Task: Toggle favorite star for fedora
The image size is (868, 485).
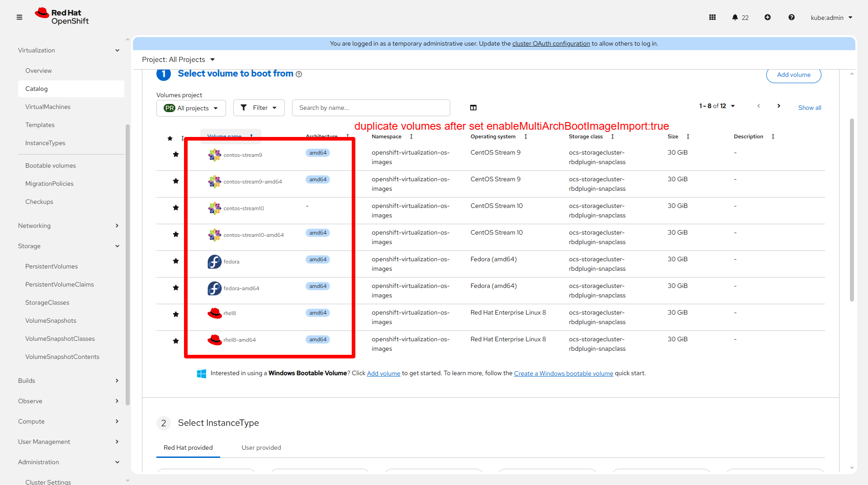Action: click(x=176, y=261)
